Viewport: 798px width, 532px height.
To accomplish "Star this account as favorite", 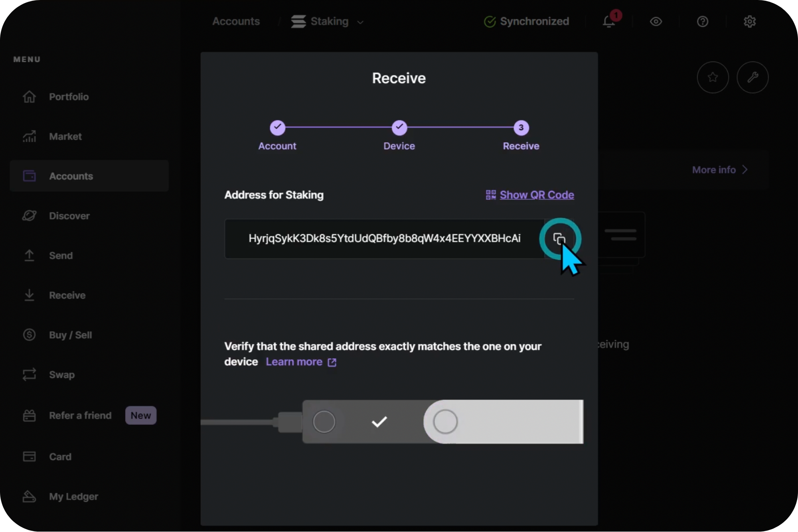I will (x=713, y=77).
